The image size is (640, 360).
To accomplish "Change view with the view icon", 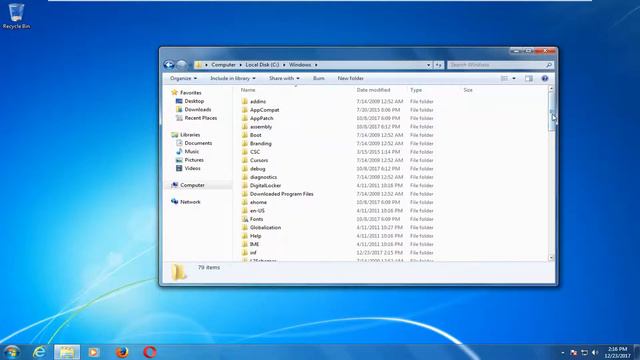I will [504, 78].
